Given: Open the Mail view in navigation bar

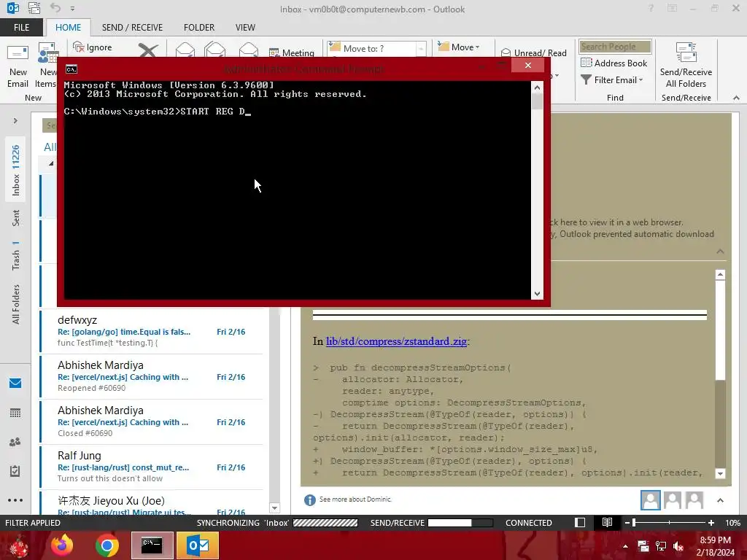Looking at the screenshot, I should click(15, 383).
